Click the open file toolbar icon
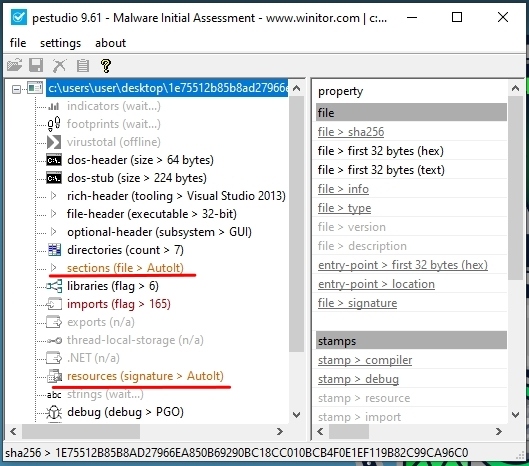 coord(14,65)
